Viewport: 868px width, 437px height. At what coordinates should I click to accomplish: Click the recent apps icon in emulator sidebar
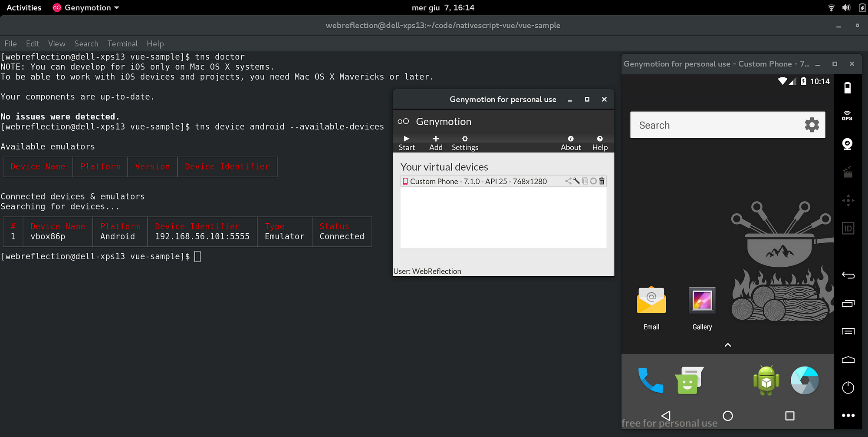point(848,303)
